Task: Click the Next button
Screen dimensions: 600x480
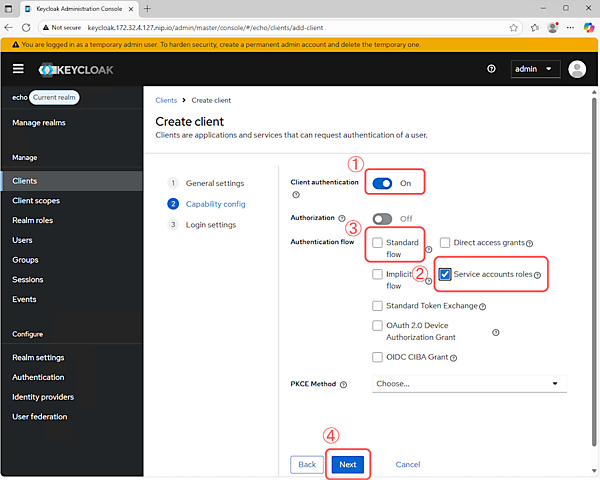Action: tap(348, 464)
